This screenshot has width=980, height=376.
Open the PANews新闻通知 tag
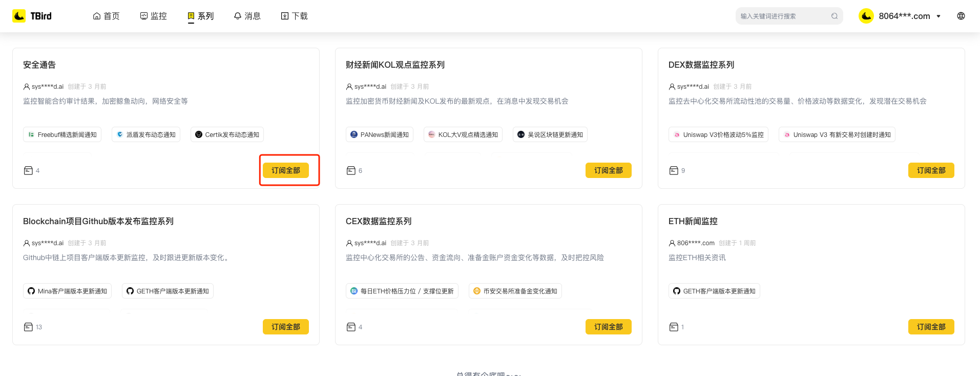point(380,134)
